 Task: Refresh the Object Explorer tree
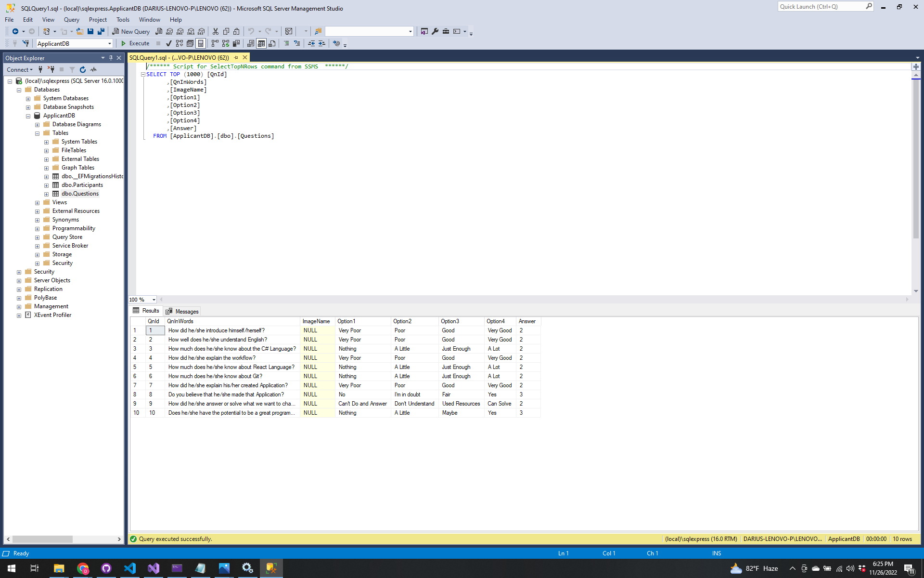[x=83, y=69]
